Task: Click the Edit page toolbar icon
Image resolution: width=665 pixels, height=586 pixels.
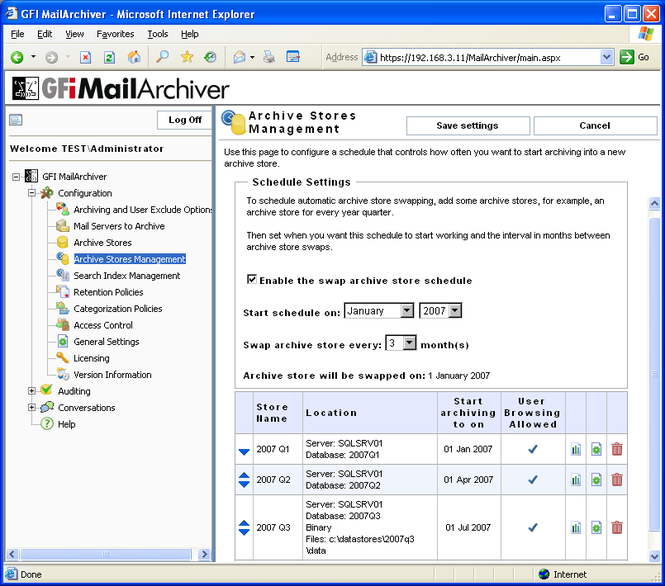Action: click(293, 57)
